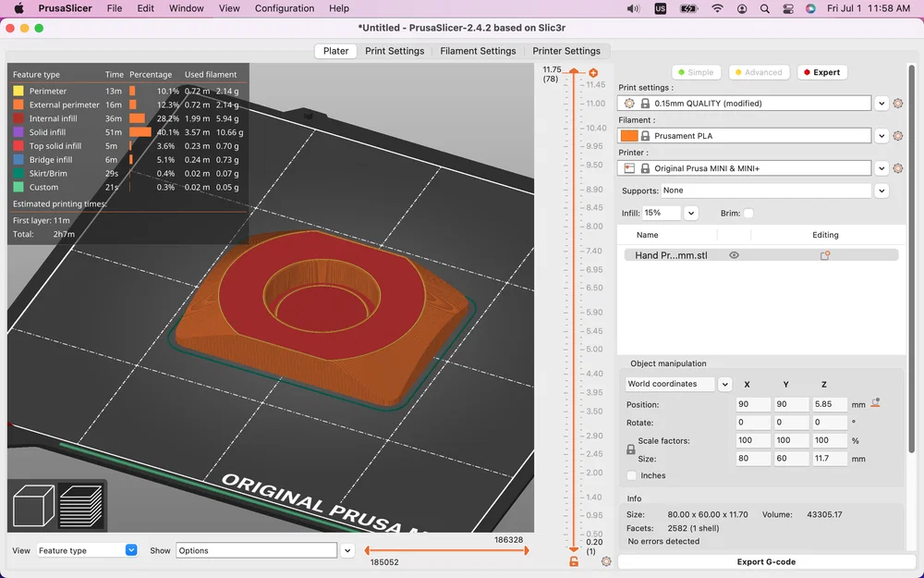Select the sliced layers preview icon

[80, 506]
